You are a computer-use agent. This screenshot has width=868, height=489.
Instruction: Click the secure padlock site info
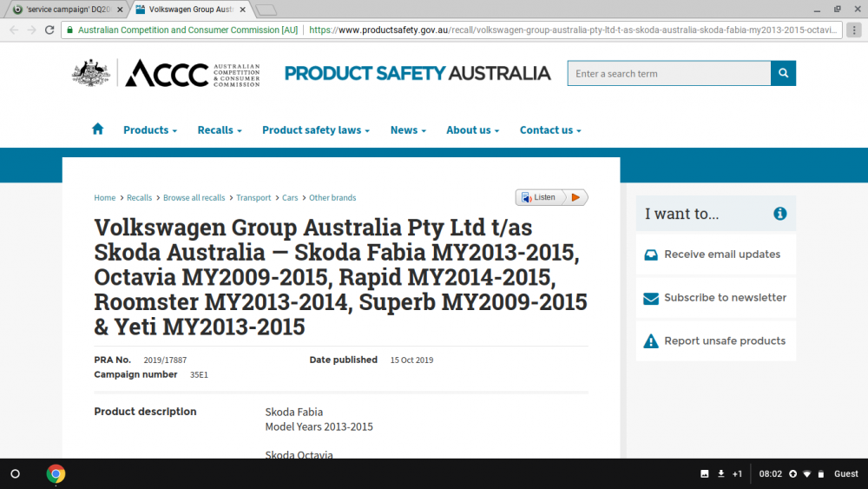[69, 30]
